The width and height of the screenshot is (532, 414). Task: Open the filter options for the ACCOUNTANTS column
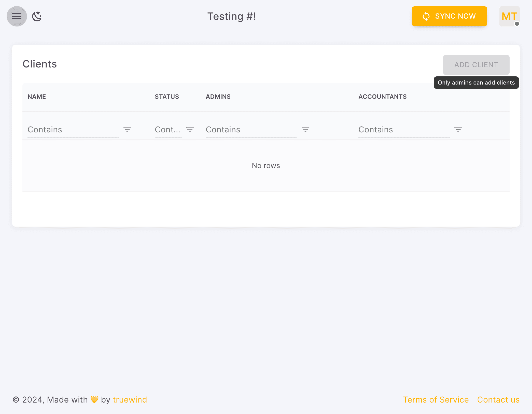pyautogui.click(x=458, y=129)
